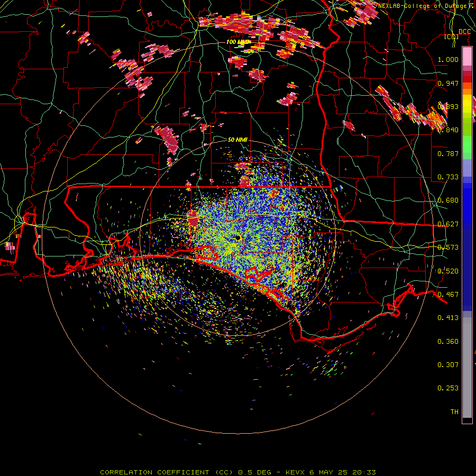Select the 0.307 scale value
The height and width of the screenshot is (476, 476).
pyautogui.click(x=448, y=365)
